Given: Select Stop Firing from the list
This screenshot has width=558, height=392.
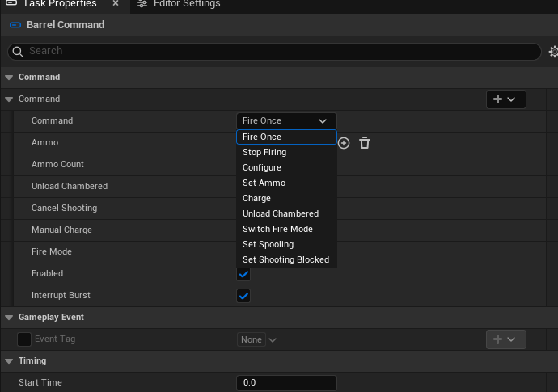Looking at the screenshot, I should 286,152.
